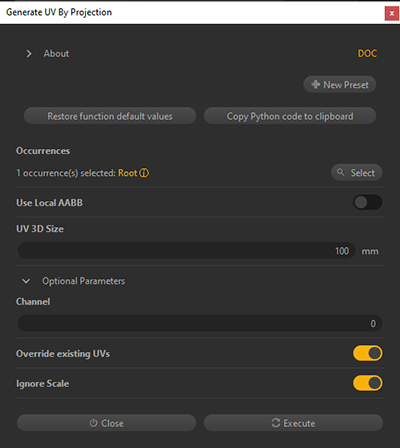Click the Generate UV By Projection title
400x448 pixels.
point(59,12)
